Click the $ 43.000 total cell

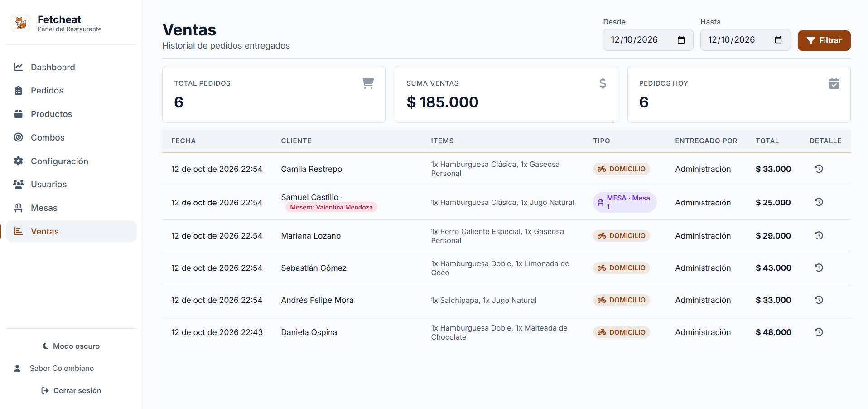click(x=773, y=268)
